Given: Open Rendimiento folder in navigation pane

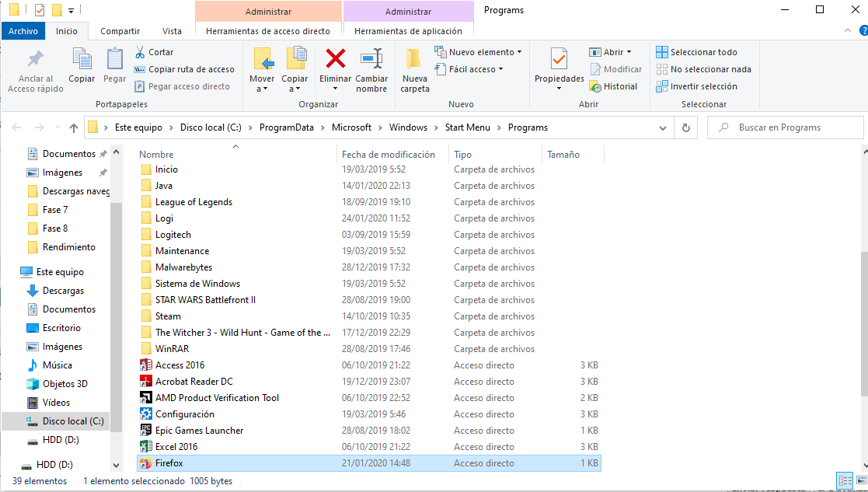Looking at the screenshot, I should (61, 247).
